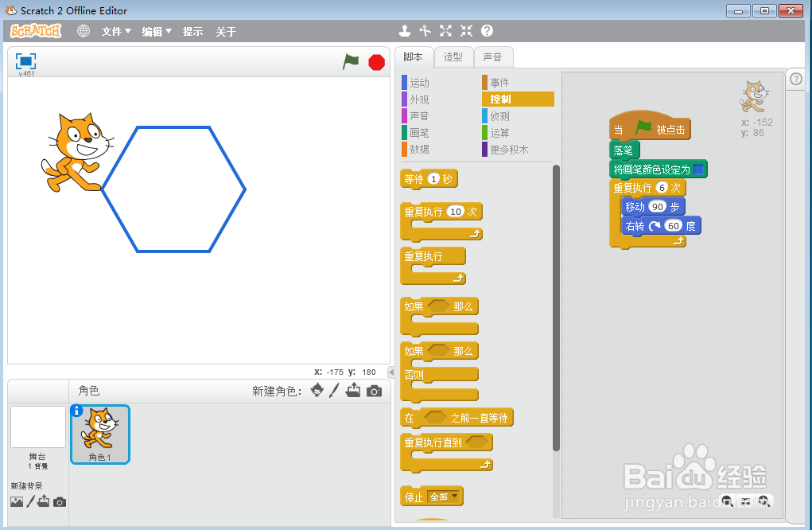812x530 pixels.
Task: Open the 文件 menu
Action: tap(116, 32)
